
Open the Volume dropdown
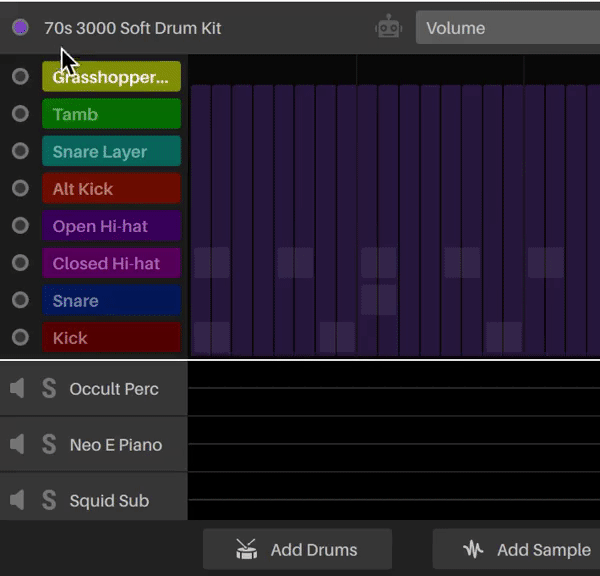click(x=508, y=28)
